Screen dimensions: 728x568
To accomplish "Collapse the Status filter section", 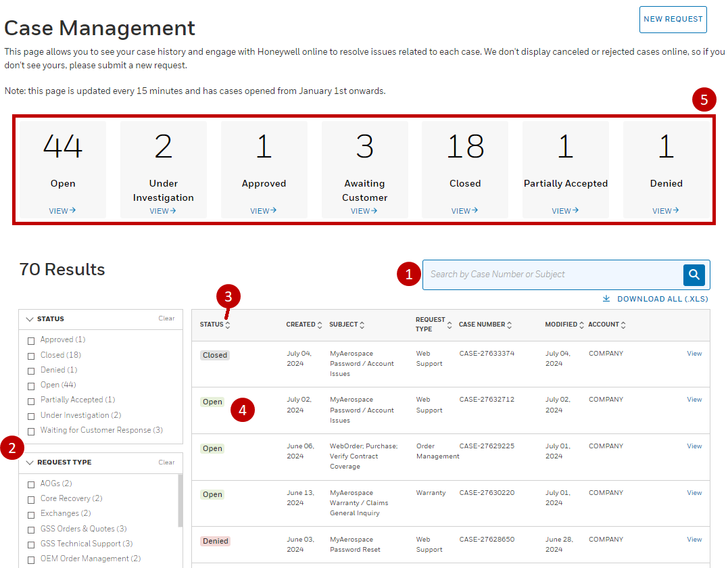I will coord(30,319).
